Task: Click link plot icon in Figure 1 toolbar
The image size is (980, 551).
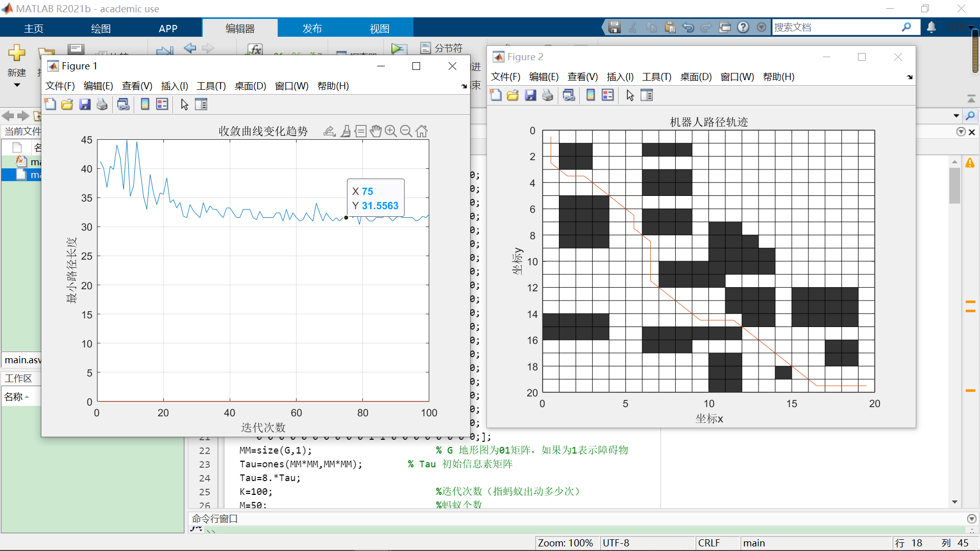Action: [x=124, y=105]
